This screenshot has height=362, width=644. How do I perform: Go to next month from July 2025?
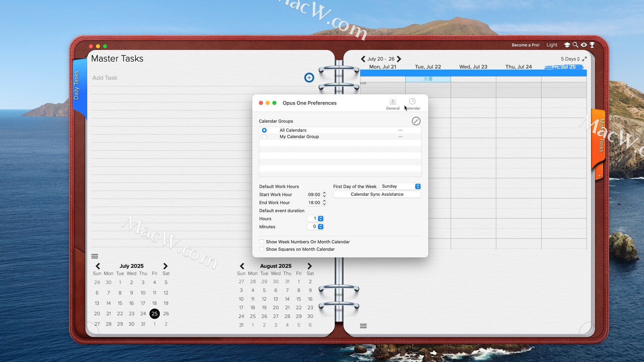point(165,266)
